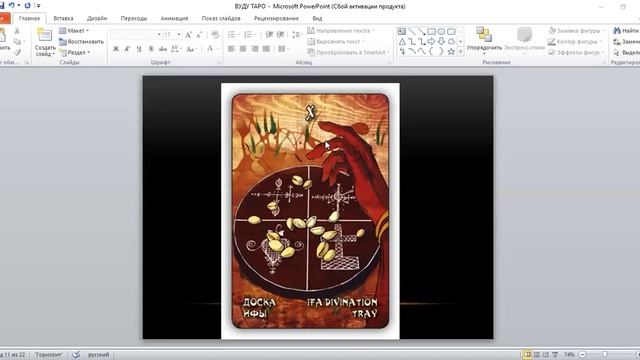Screen dimensions: 640x360
Task: Toggle underline Ч formatting
Action: click(139, 49)
